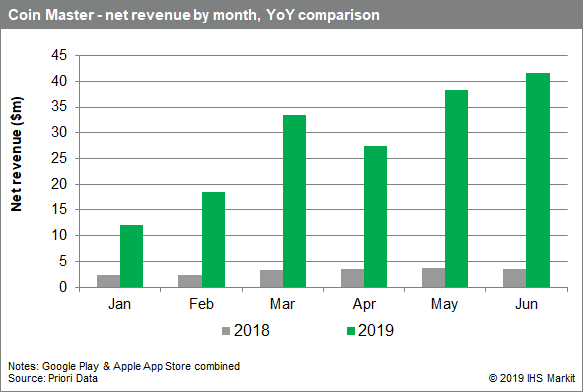Click the Mar axis label

[282, 304]
